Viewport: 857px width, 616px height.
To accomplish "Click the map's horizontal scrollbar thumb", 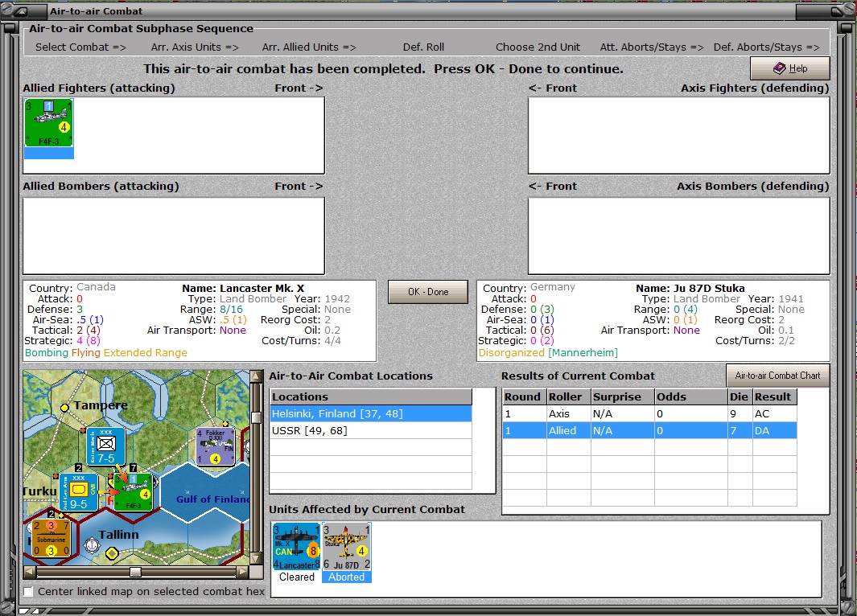I will [x=135, y=572].
